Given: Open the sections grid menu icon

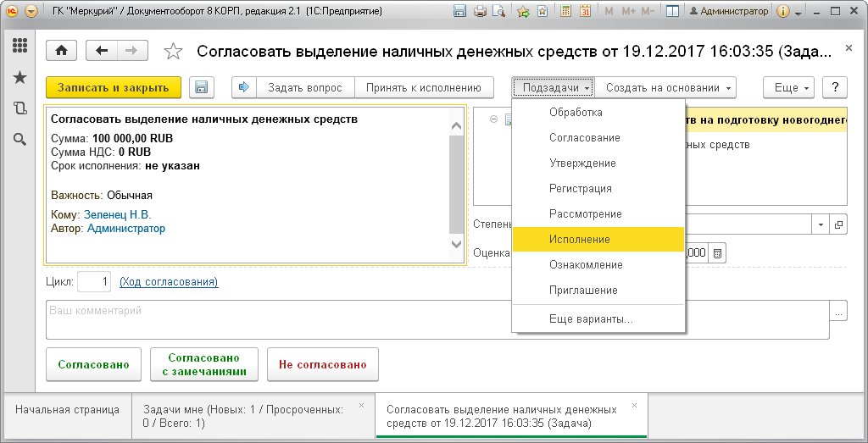Looking at the screenshot, I should pyautogui.click(x=19, y=46).
